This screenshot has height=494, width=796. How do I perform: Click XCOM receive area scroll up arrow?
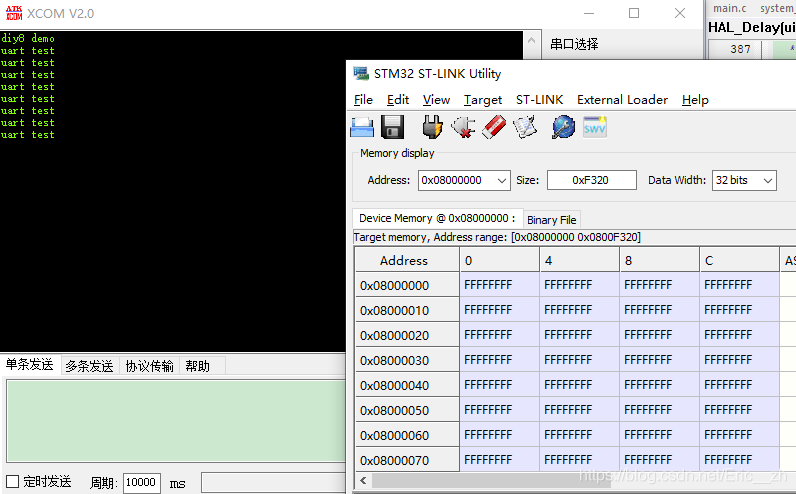coord(531,40)
